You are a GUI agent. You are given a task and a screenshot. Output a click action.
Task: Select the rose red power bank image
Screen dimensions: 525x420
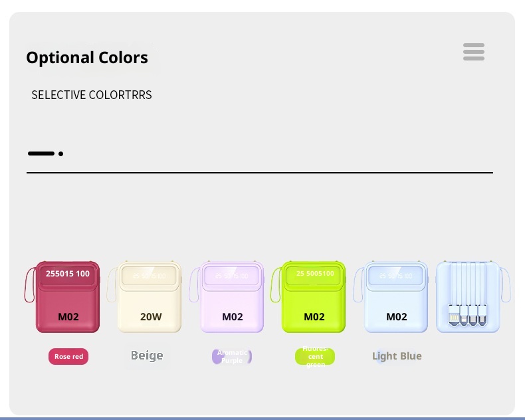pyautogui.click(x=68, y=297)
